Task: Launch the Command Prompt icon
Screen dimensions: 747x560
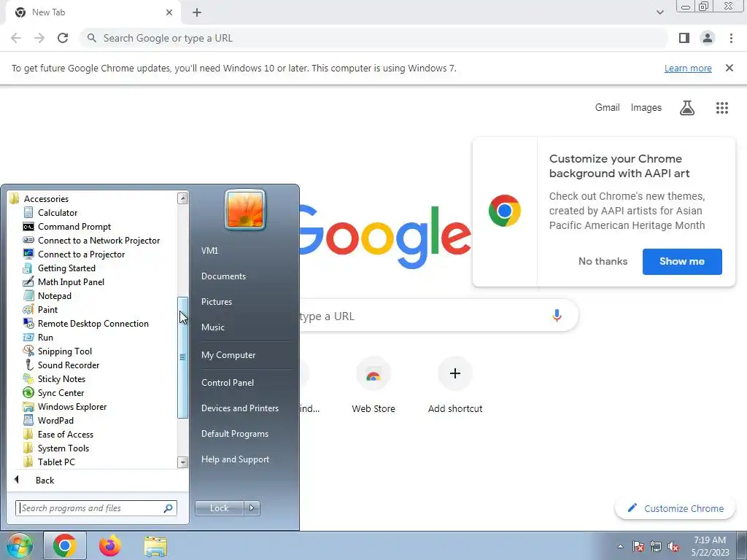Action: click(x=28, y=227)
